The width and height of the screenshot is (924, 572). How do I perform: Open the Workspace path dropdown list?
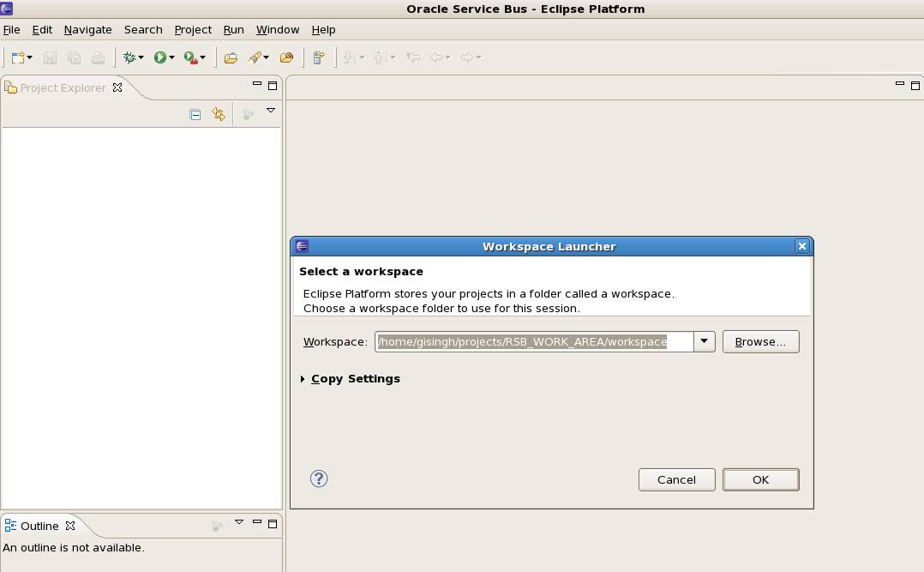point(705,341)
